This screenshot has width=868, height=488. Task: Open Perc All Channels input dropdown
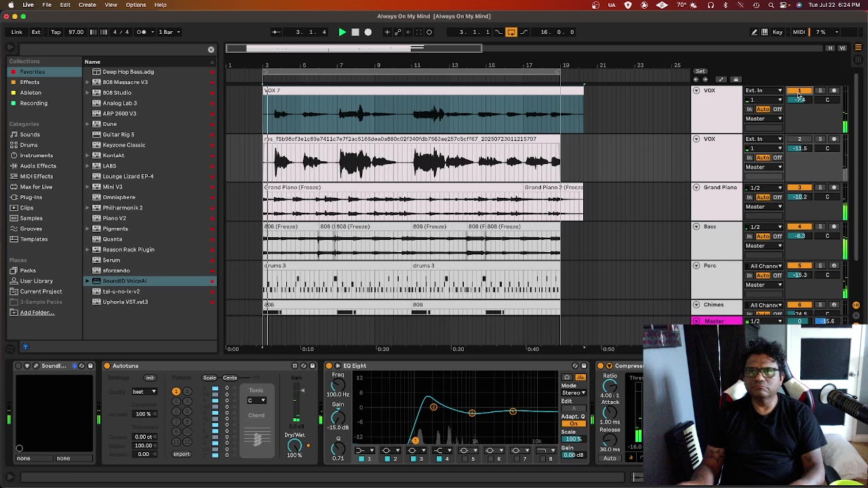coord(764,266)
